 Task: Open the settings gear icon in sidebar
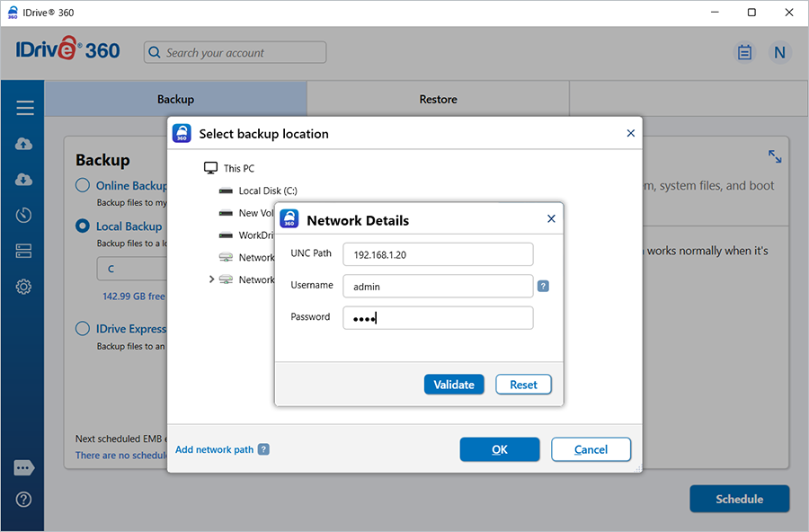[24, 287]
